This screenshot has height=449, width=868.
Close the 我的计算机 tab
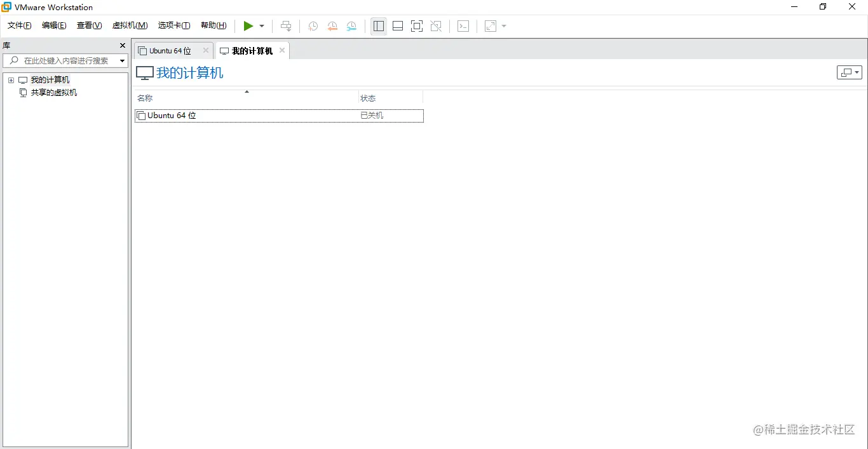coord(282,50)
